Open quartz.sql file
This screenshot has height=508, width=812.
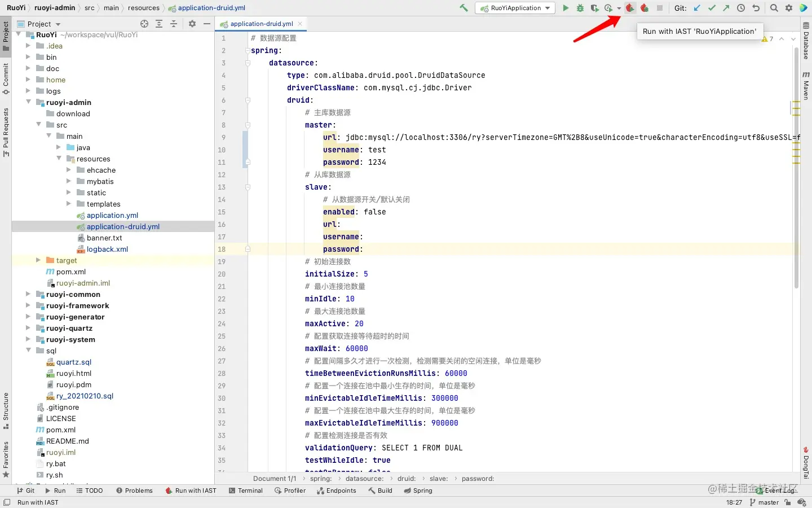(73, 362)
